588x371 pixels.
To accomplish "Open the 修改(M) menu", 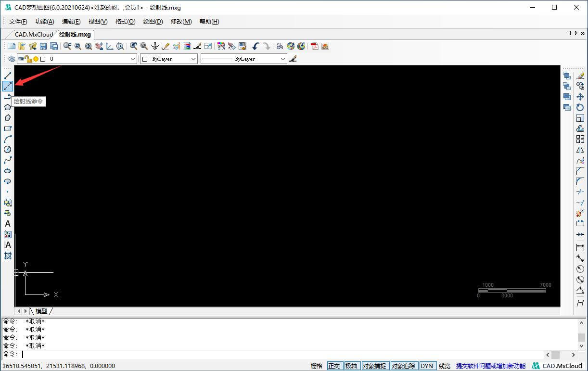I will pyautogui.click(x=181, y=22).
